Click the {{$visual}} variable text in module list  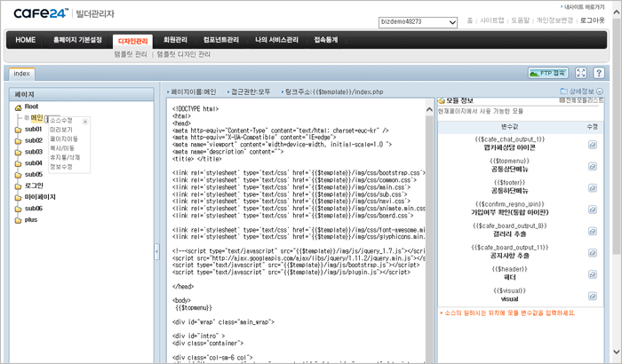click(509, 290)
